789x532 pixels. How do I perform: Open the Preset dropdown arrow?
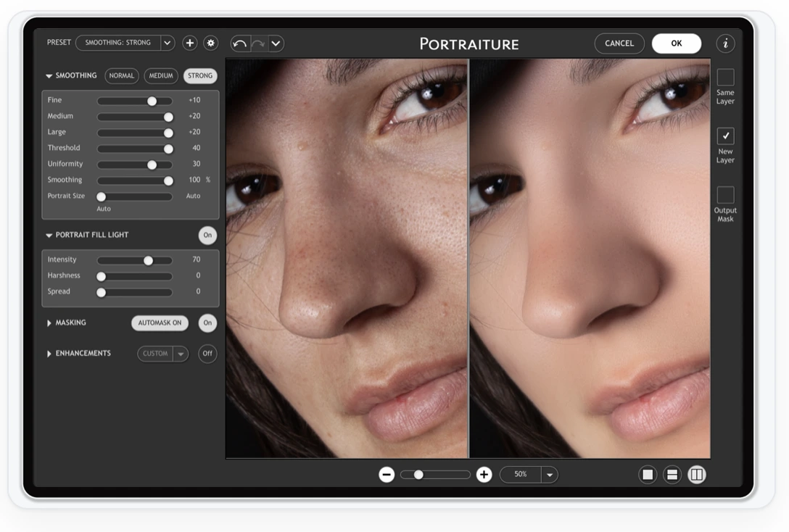coord(168,43)
